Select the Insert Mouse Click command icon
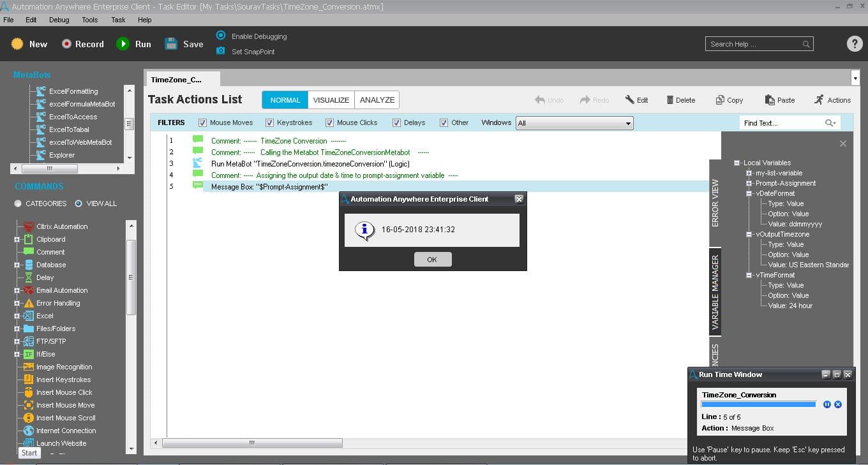This screenshot has height=465, width=868. tap(29, 392)
